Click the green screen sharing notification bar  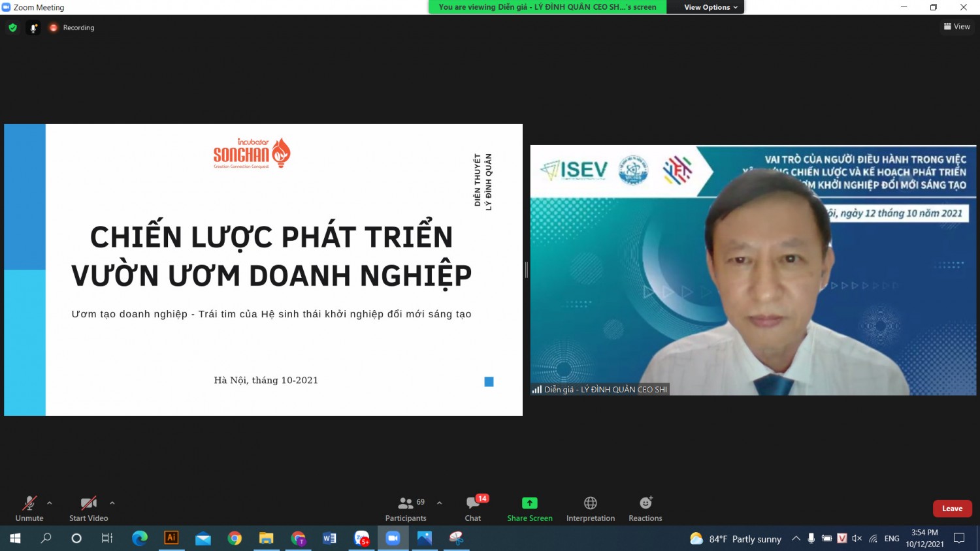(547, 7)
